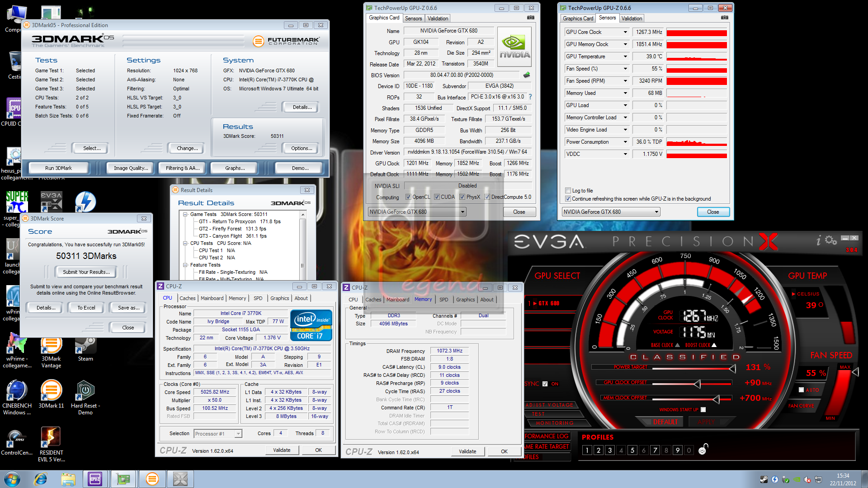Click the NVIDIA logo in GPU-Z

514,47
